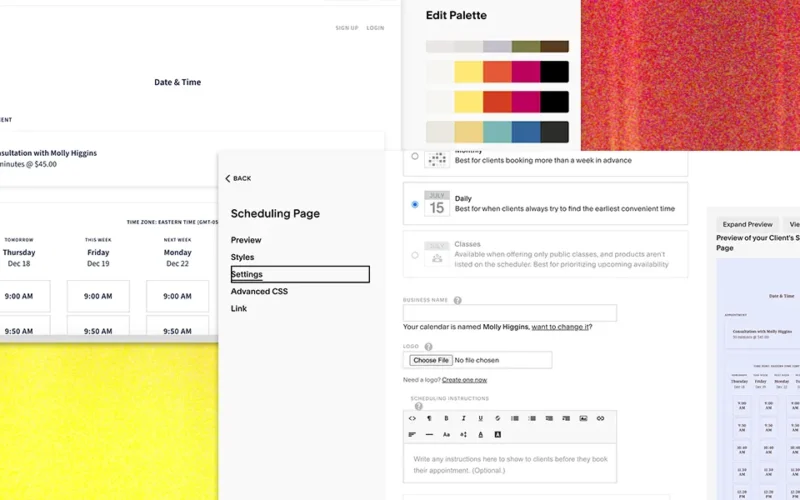This screenshot has width=800, height=500.
Task: Book the Monday Dec 22 9:00 AM slot
Action: coord(178,296)
